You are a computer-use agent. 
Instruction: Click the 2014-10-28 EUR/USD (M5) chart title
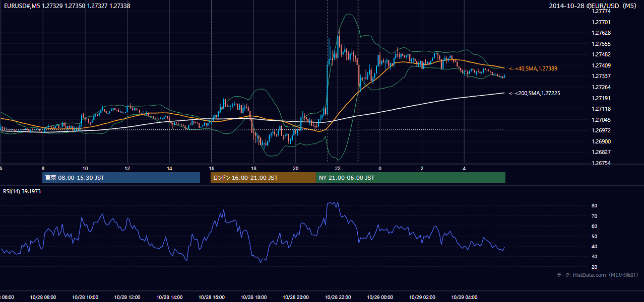[593, 6]
